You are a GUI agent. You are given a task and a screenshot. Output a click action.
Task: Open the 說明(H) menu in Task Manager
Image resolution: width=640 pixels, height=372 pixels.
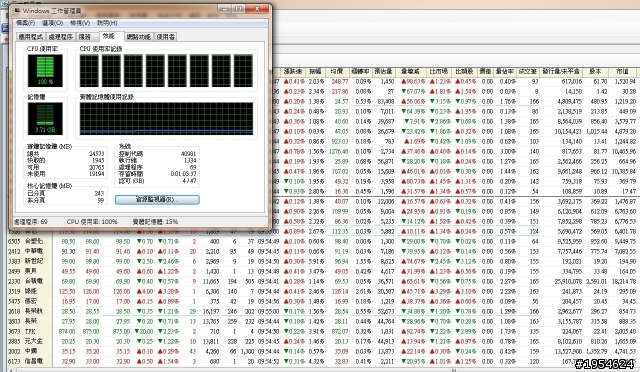107,23
